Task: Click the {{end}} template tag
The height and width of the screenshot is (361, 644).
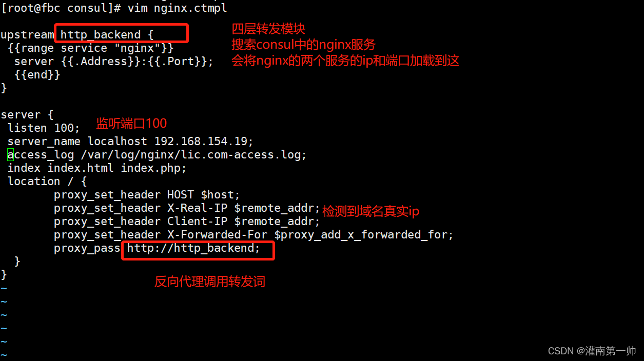Action: tap(37, 75)
